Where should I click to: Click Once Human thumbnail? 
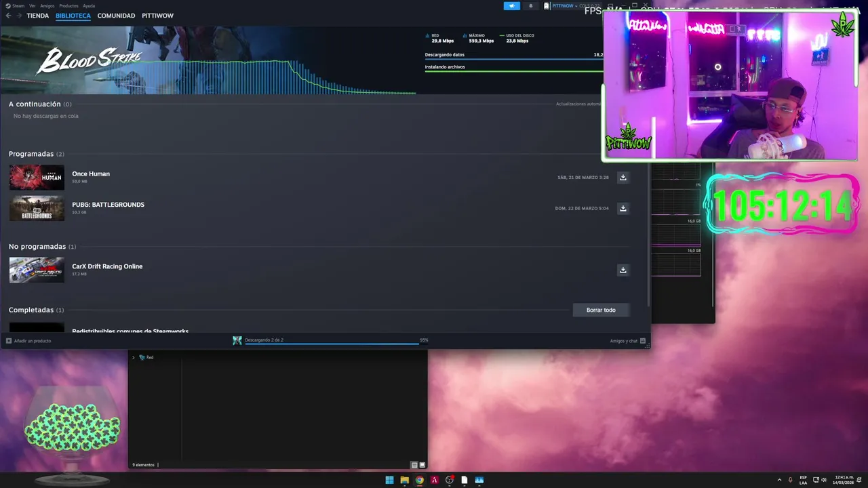point(37,178)
